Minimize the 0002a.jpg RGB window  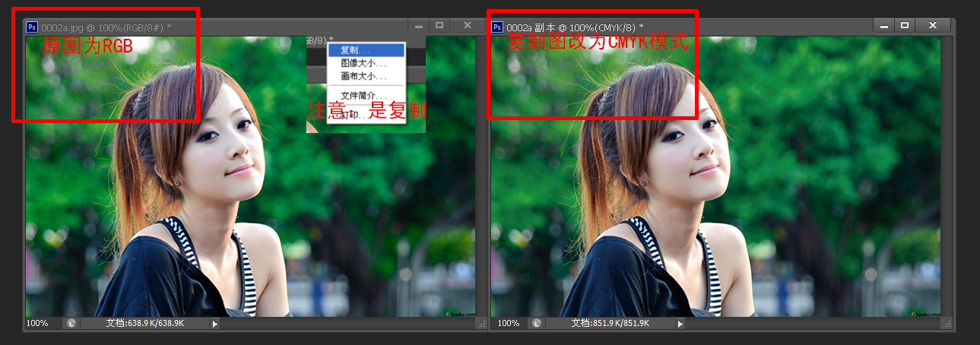419,25
